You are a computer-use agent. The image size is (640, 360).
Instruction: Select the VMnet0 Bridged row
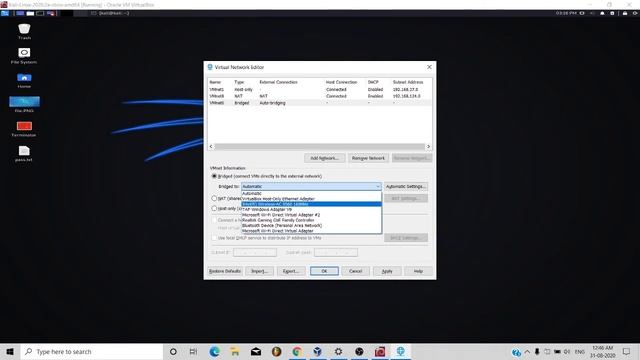(x=320, y=103)
